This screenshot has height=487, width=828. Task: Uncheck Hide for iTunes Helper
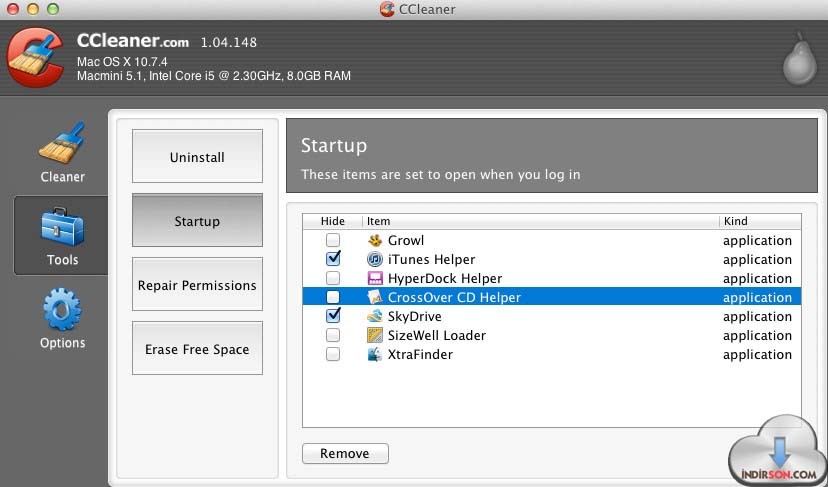(x=333, y=259)
